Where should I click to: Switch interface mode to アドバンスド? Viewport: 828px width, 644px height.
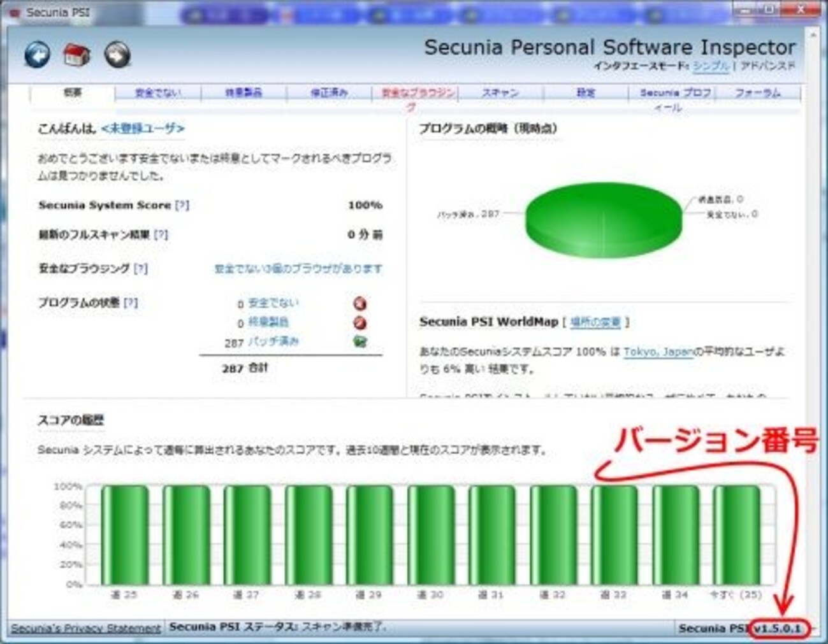pos(767,66)
